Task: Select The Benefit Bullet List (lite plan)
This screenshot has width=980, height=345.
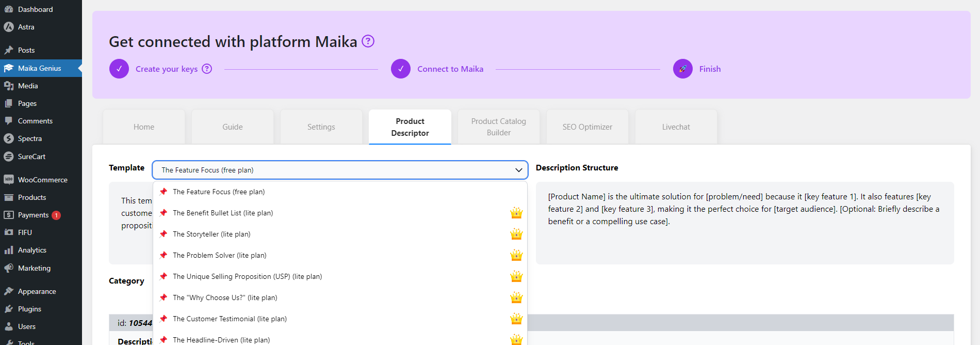Action: pyautogui.click(x=340, y=213)
